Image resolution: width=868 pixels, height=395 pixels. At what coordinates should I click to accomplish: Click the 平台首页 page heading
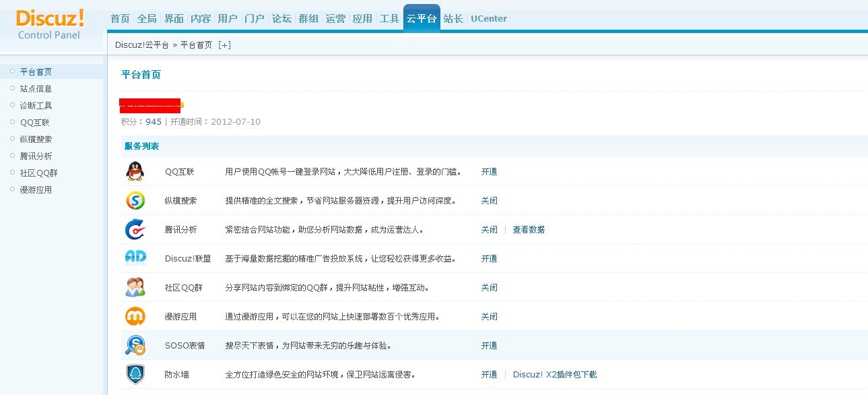click(141, 74)
